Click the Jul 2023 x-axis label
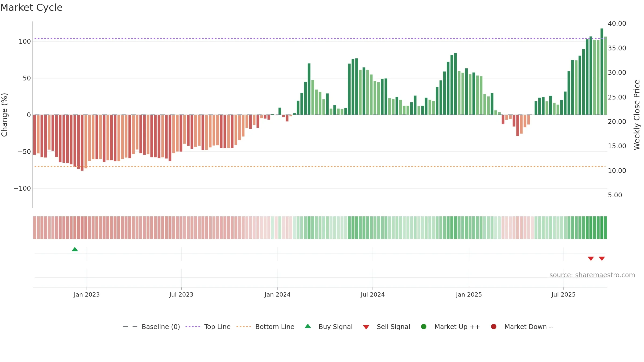The width and height of the screenshot is (644, 362). [x=181, y=295]
